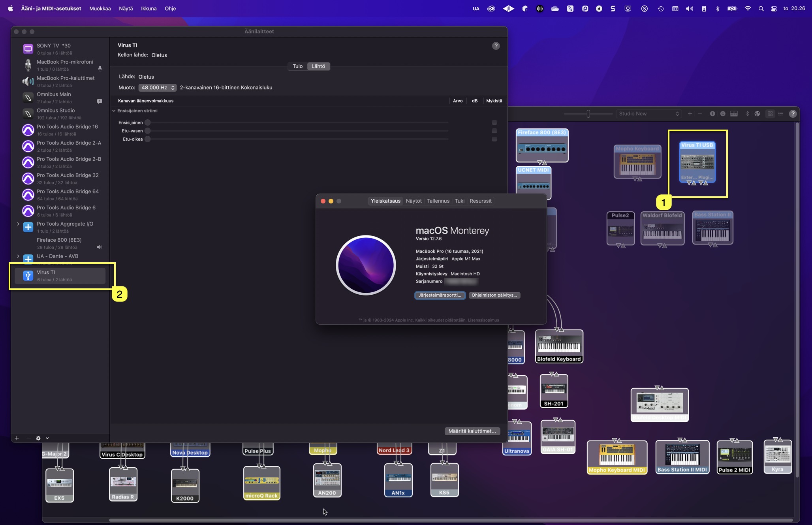Open the Näytöt tab in About window
This screenshot has height=525, width=812.
(x=414, y=201)
